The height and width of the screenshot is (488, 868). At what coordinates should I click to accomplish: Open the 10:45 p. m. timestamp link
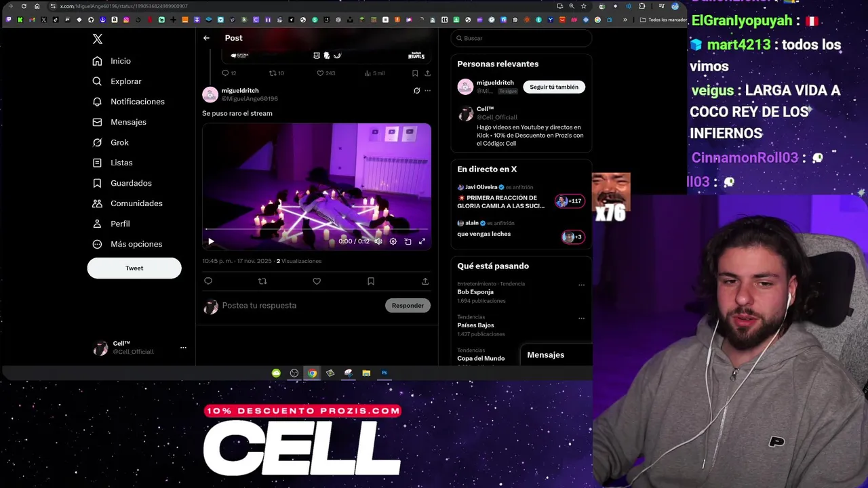tap(237, 261)
